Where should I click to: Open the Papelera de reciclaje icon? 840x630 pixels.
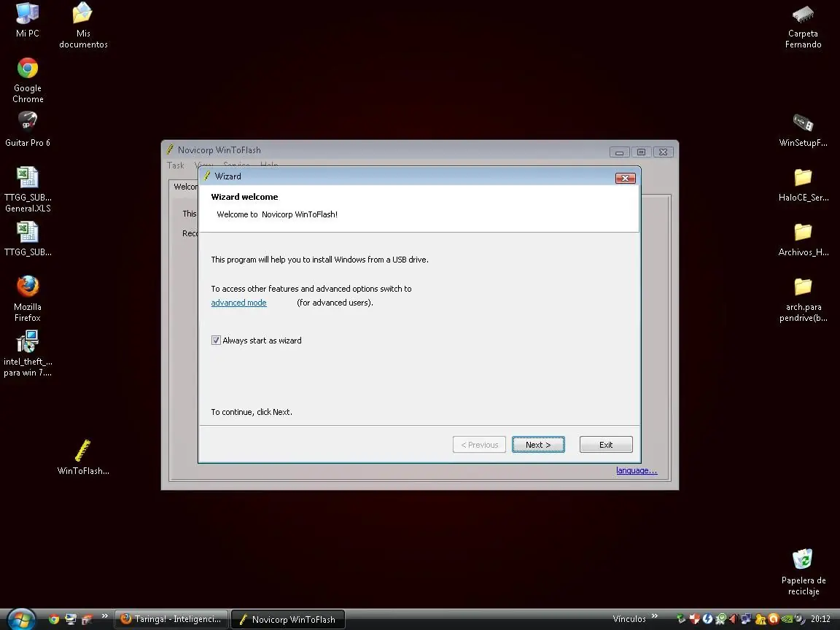click(x=803, y=572)
